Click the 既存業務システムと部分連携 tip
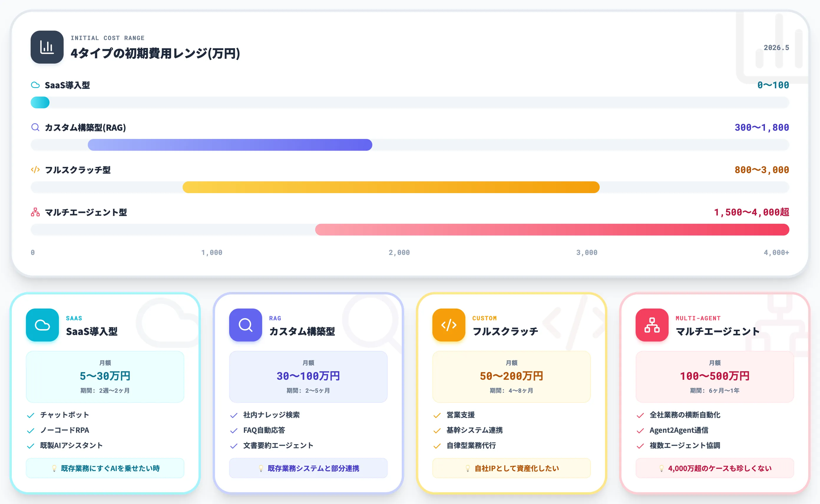 click(x=308, y=468)
